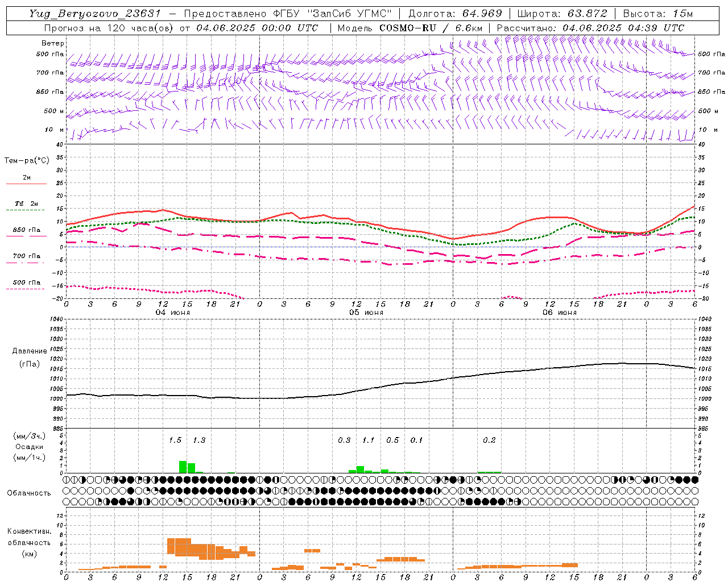Click the 0.2 precipitation amount

[x=489, y=440]
